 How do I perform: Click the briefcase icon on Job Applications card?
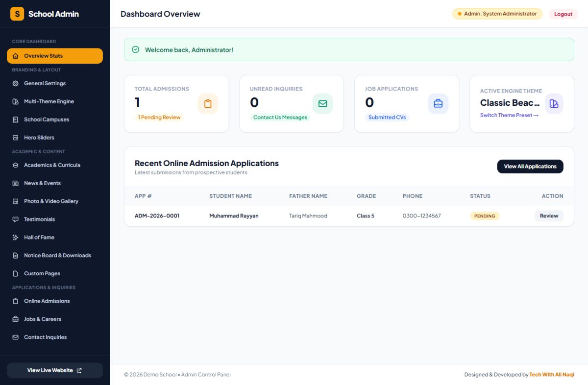pos(438,104)
